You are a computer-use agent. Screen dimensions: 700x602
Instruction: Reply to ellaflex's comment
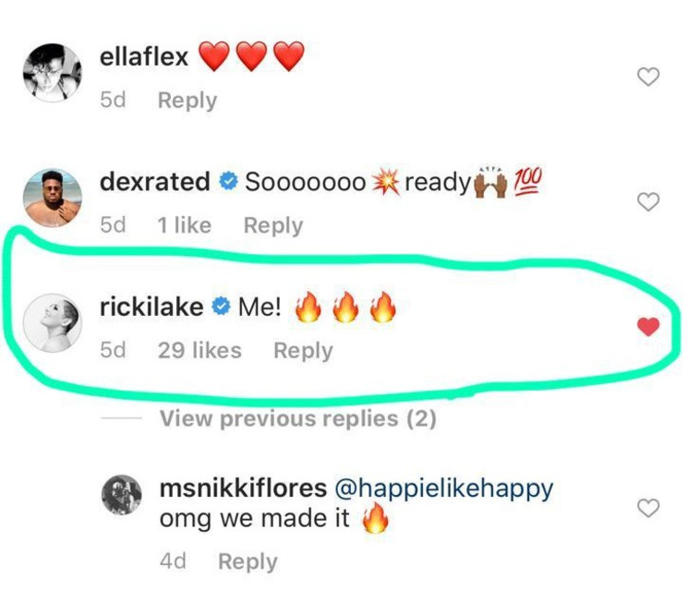(187, 101)
